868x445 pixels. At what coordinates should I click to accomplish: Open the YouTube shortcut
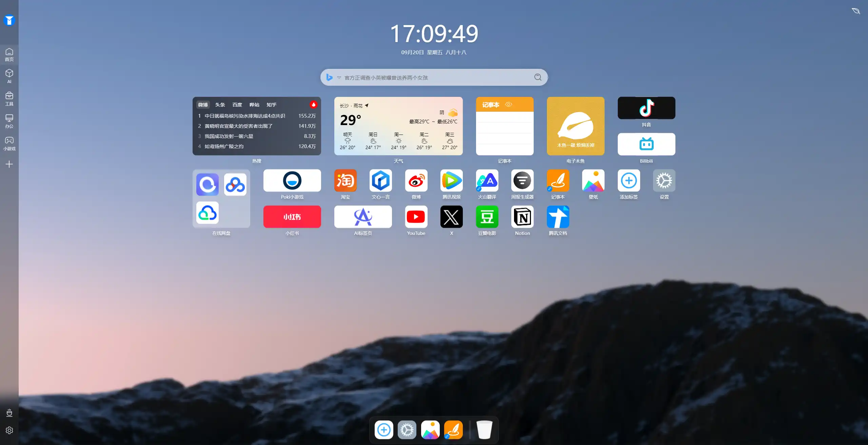tap(416, 217)
